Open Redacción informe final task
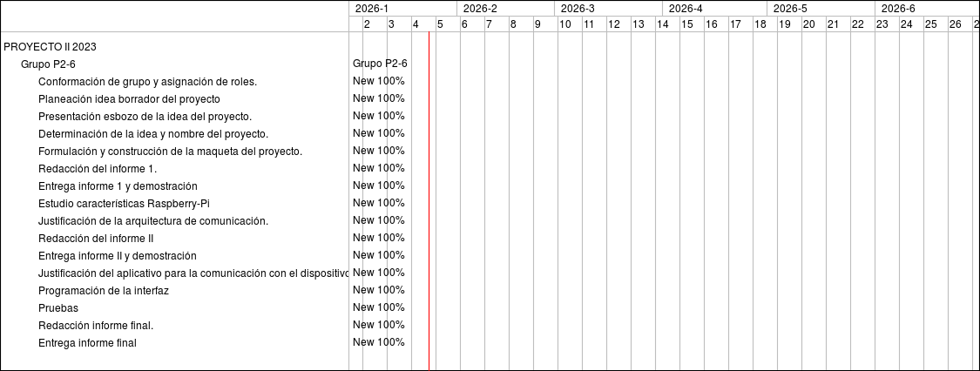980x371 pixels. 96,325
